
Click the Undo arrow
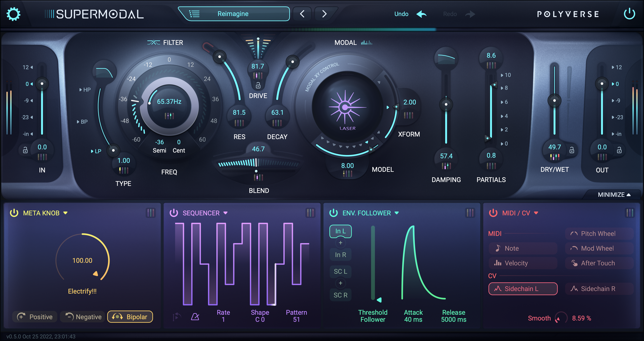click(x=421, y=14)
